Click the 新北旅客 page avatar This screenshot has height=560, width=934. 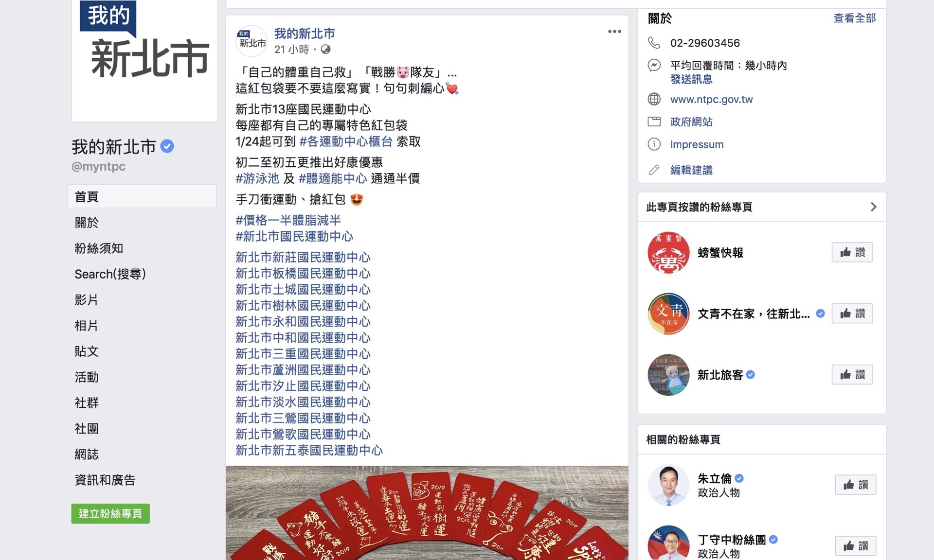click(x=668, y=375)
